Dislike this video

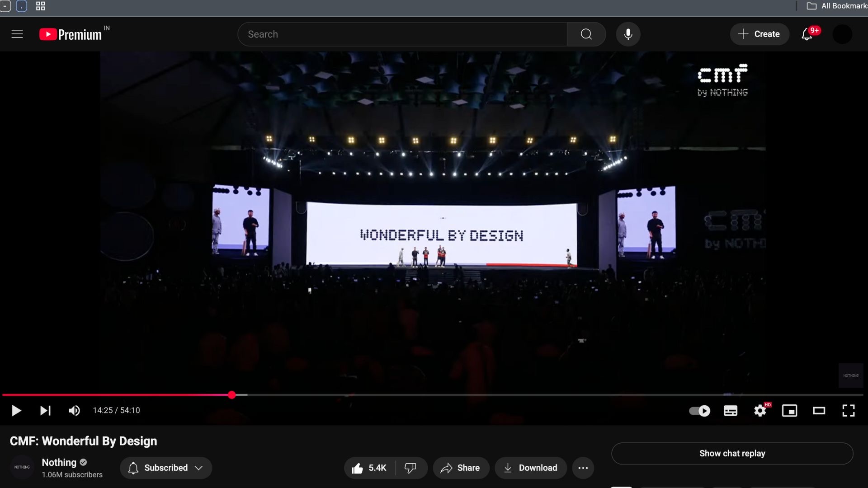(410, 468)
